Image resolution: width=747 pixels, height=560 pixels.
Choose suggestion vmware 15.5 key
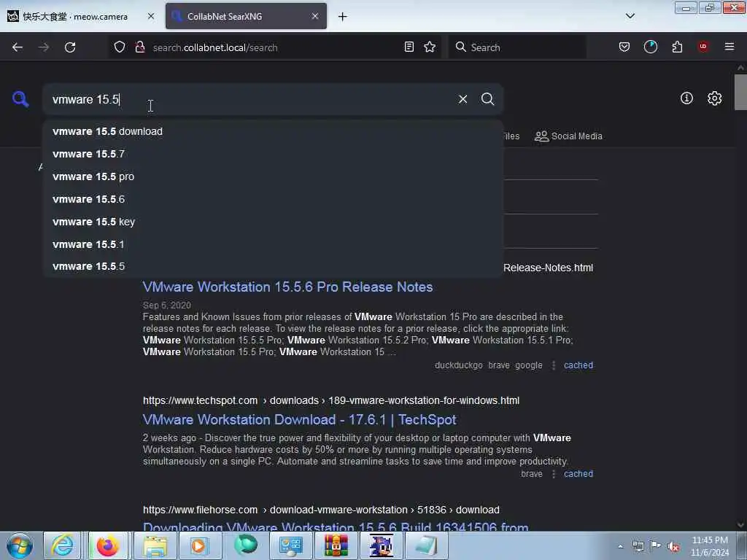point(273,222)
